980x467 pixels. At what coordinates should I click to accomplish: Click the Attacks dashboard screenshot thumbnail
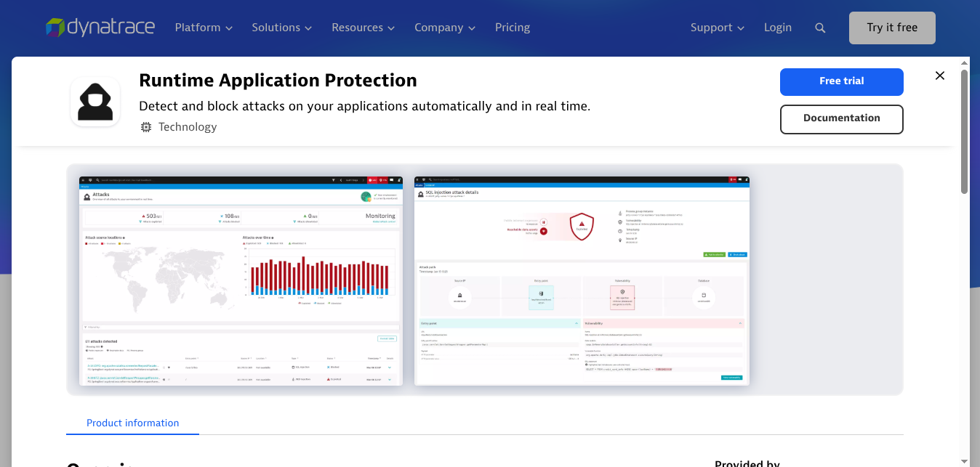click(240, 280)
